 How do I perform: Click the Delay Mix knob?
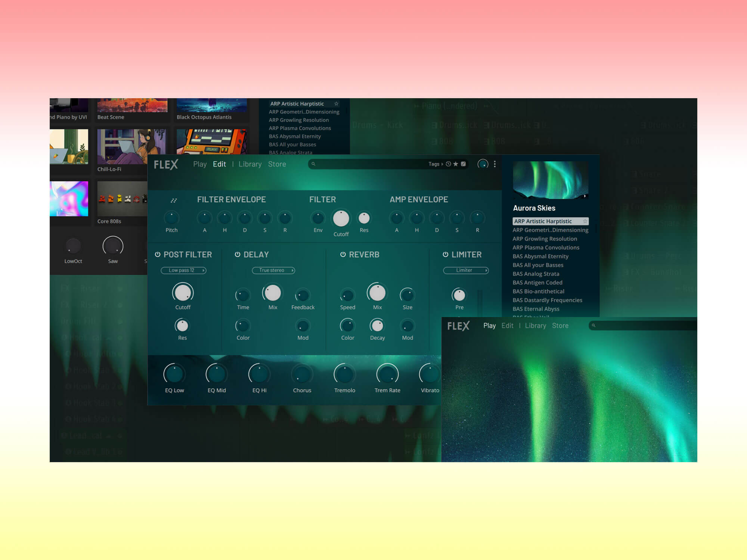(273, 292)
